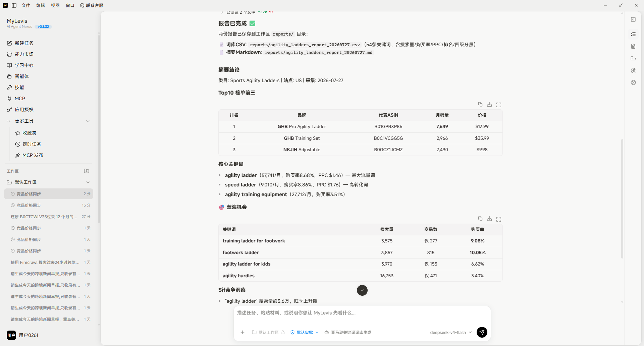
Task: Download the Top10 ranking table
Action: (x=489, y=105)
